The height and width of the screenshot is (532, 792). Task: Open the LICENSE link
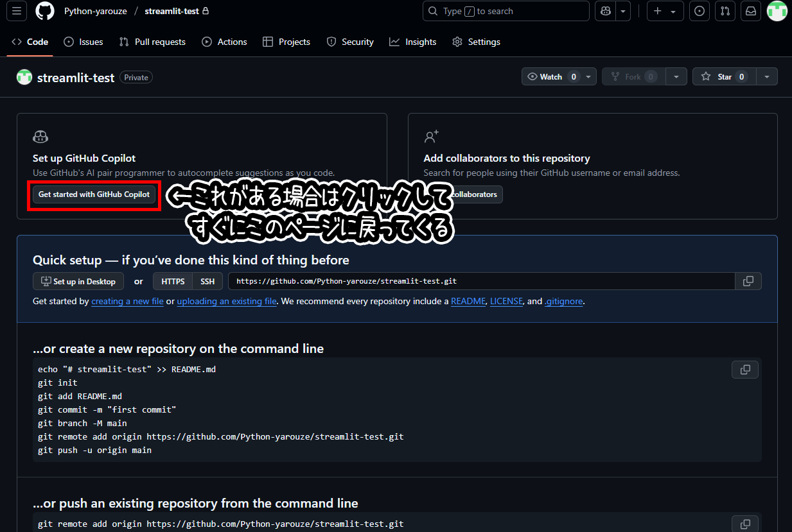coord(506,301)
